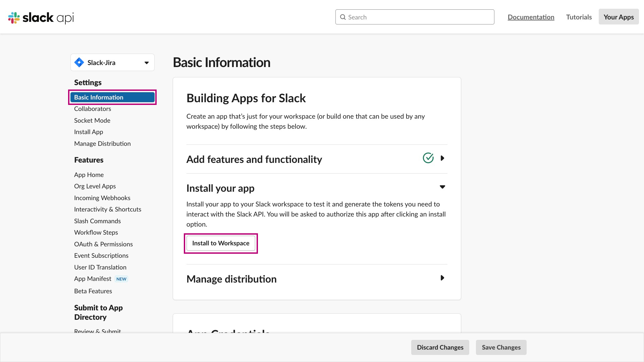
Task: Click the Manage distribution heading
Action: (231, 279)
